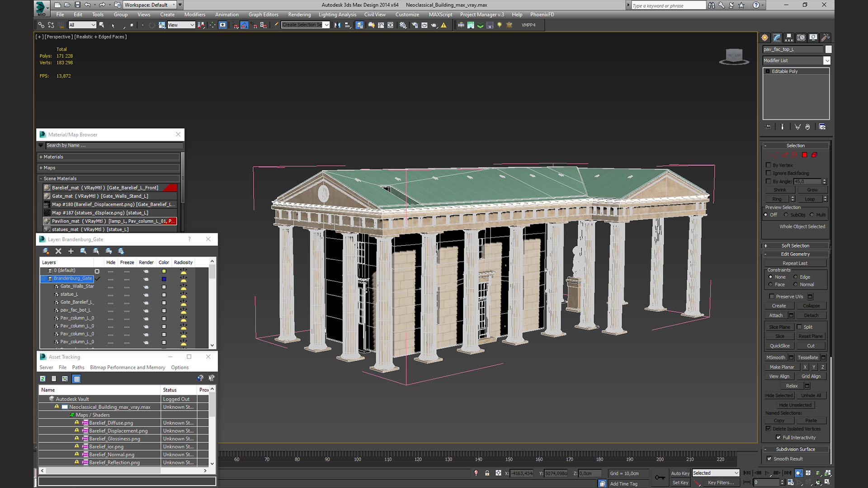Toggle selection lock icon in status bar
The image size is (868, 488).
(487, 473)
